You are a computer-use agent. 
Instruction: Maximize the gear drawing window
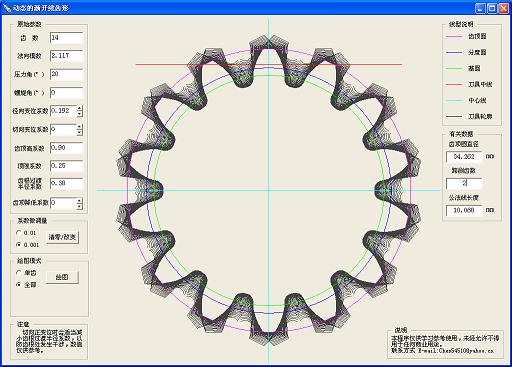pyautogui.click(x=492, y=8)
